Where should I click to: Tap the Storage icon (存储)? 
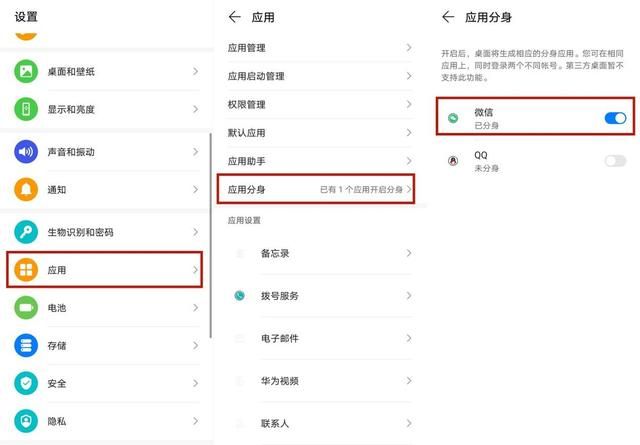click(26, 345)
